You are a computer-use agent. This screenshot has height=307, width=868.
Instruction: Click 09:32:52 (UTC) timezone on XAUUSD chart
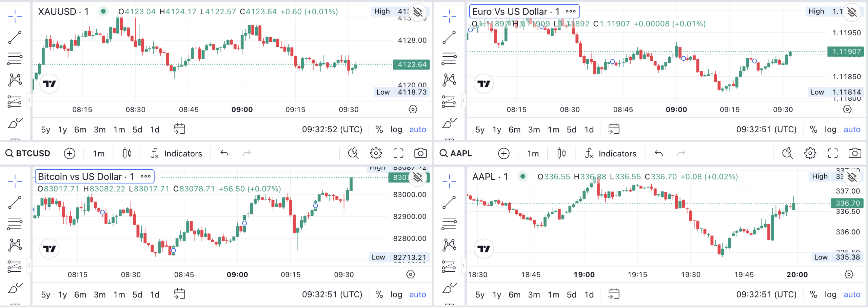[332, 129]
